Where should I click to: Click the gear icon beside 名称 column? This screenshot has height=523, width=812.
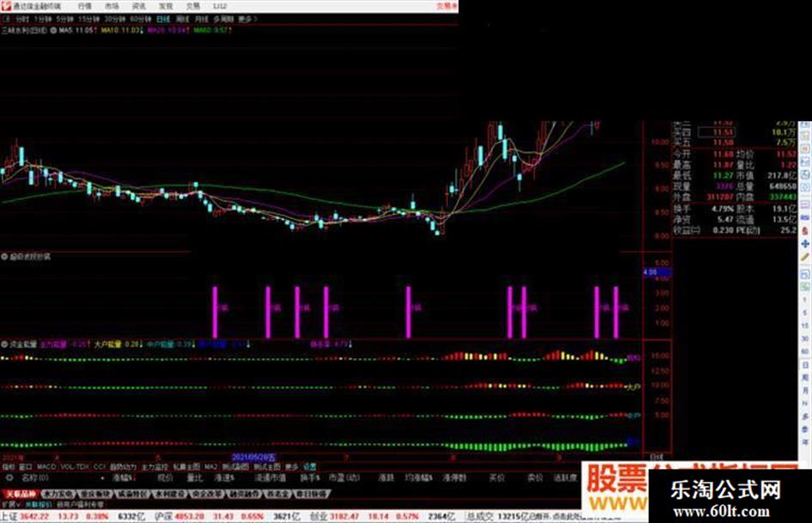point(9,478)
